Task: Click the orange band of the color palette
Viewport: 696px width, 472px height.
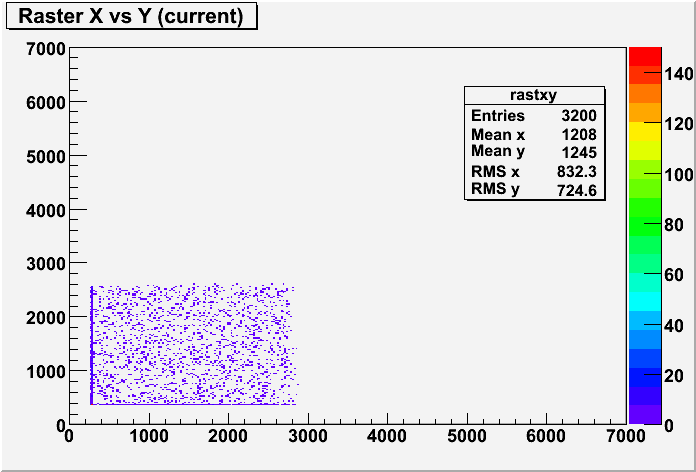Action: tap(645, 94)
